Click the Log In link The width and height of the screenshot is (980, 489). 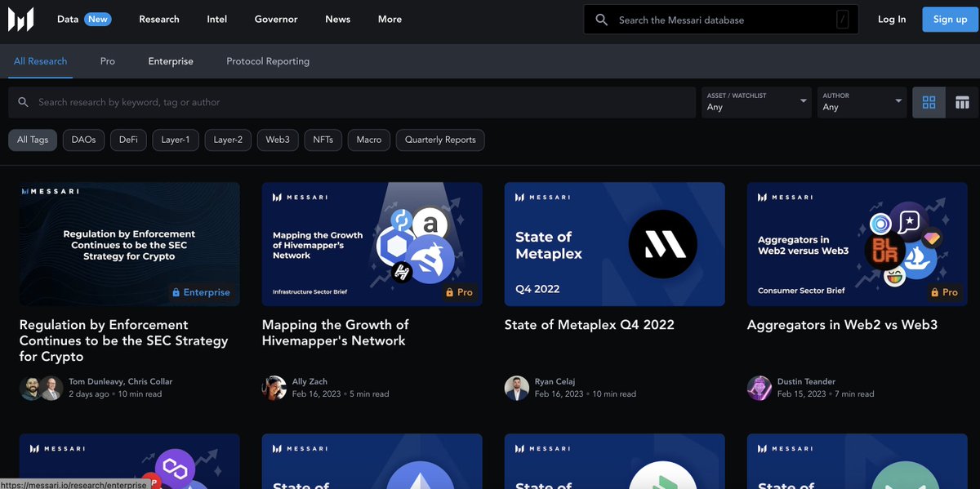tap(892, 19)
